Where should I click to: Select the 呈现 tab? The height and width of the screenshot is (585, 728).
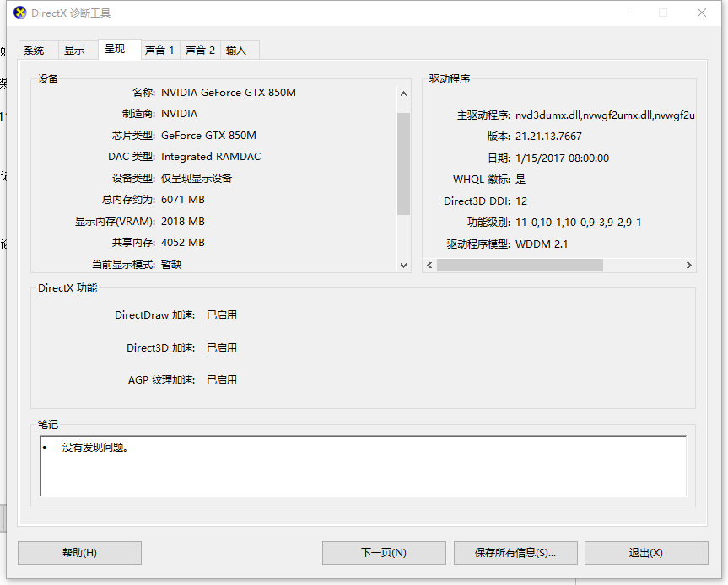(119, 49)
